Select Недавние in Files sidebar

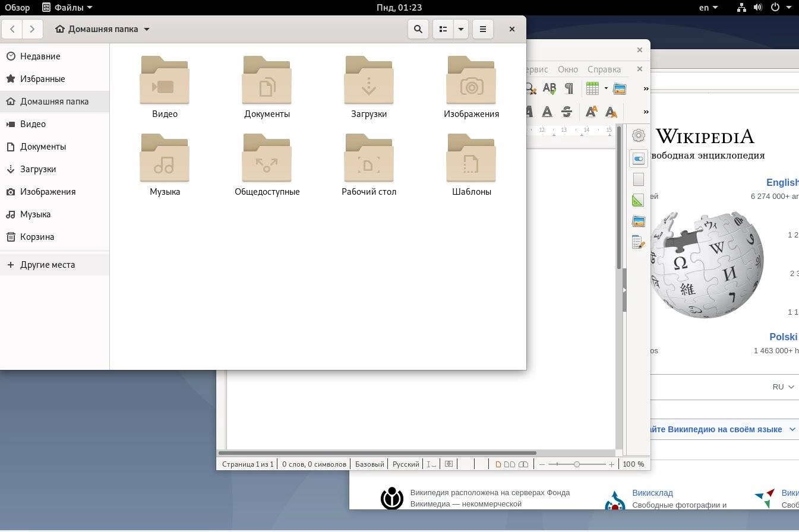55,56
